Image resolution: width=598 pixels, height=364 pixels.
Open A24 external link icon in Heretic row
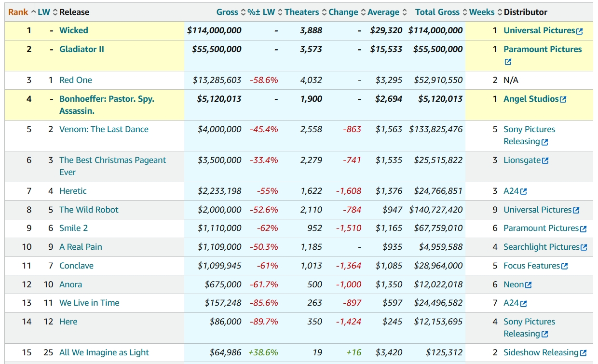coord(524,192)
